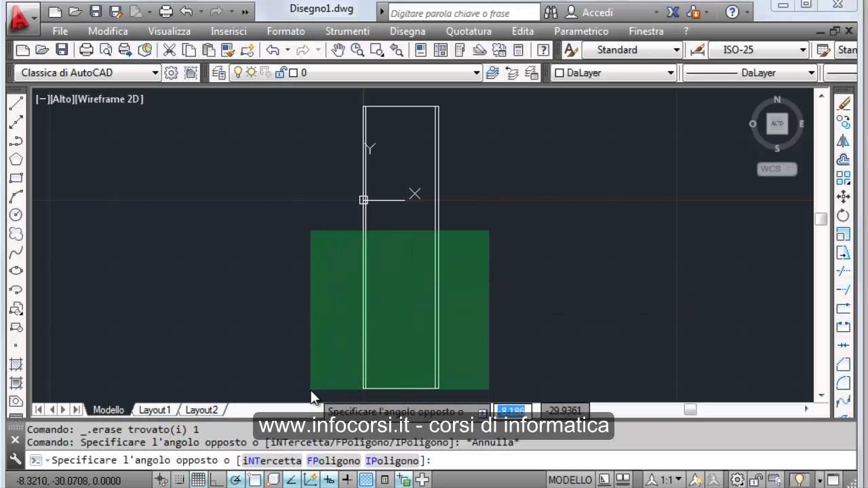868x488 pixels.
Task: Click the MODELLO status bar button
Action: point(570,480)
